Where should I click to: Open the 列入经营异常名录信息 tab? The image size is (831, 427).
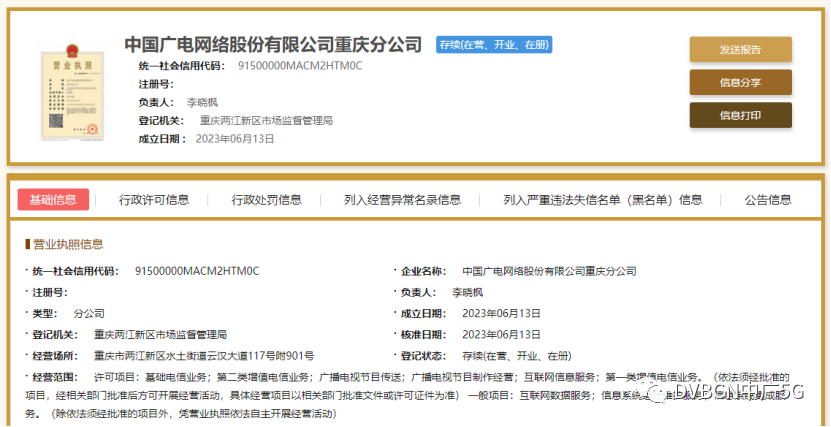[x=402, y=200]
